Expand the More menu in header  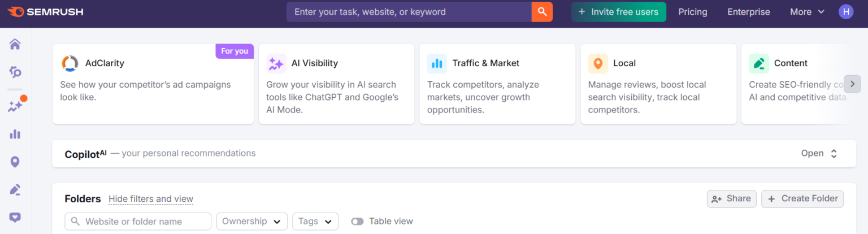pyautogui.click(x=807, y=12)
